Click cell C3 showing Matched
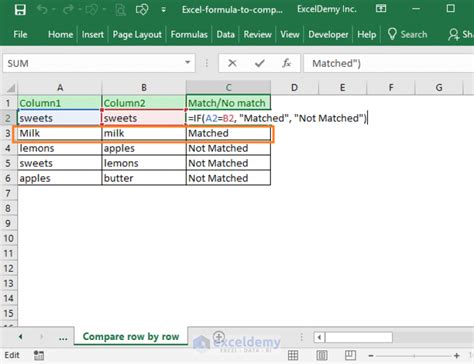The image size is (474, 364). 228,133
